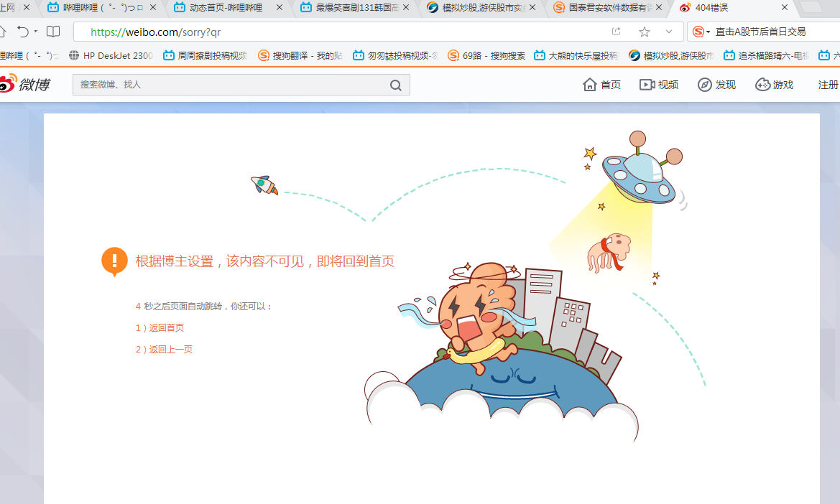Screen dimensions: 840x504
Task: Click the 注册 register link
Action: click(829, 85)
